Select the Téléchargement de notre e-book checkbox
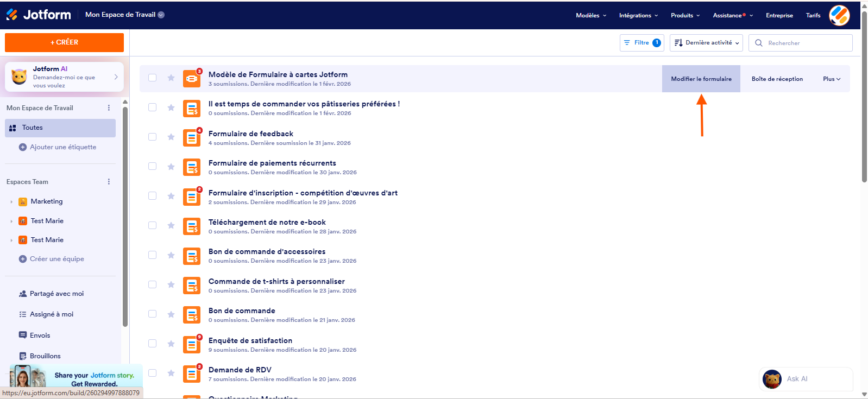 pyautogui.click(x=153, y=226)
